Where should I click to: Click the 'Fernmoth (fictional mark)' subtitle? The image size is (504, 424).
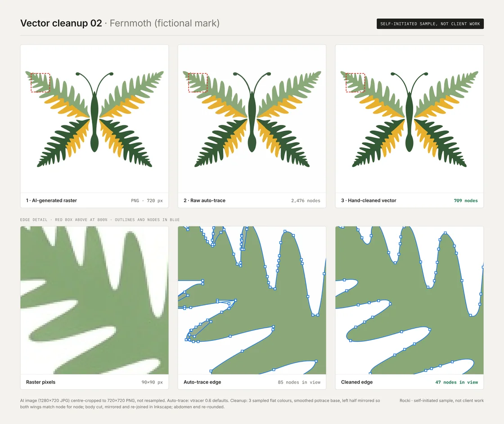(x=165, y=23)
